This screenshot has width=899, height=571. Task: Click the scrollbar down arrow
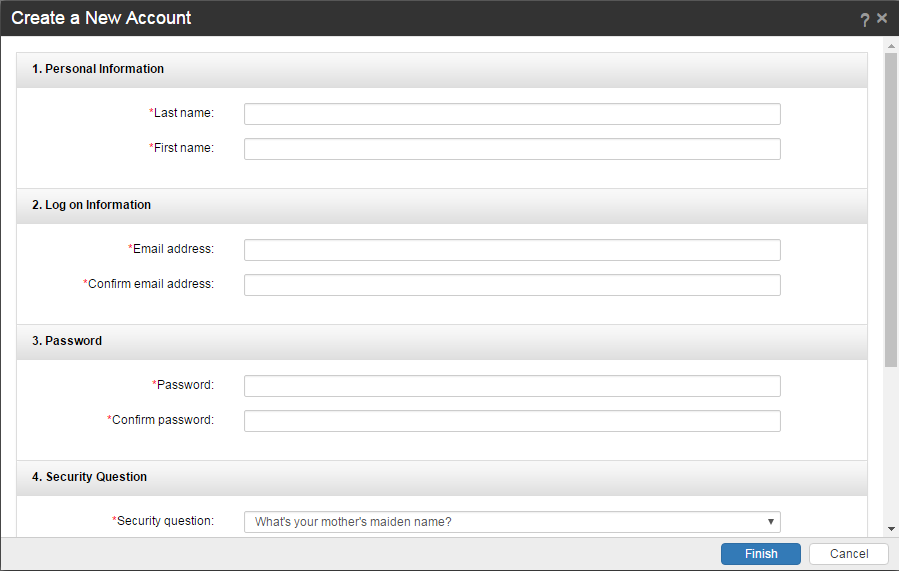(x=890, y=528)
